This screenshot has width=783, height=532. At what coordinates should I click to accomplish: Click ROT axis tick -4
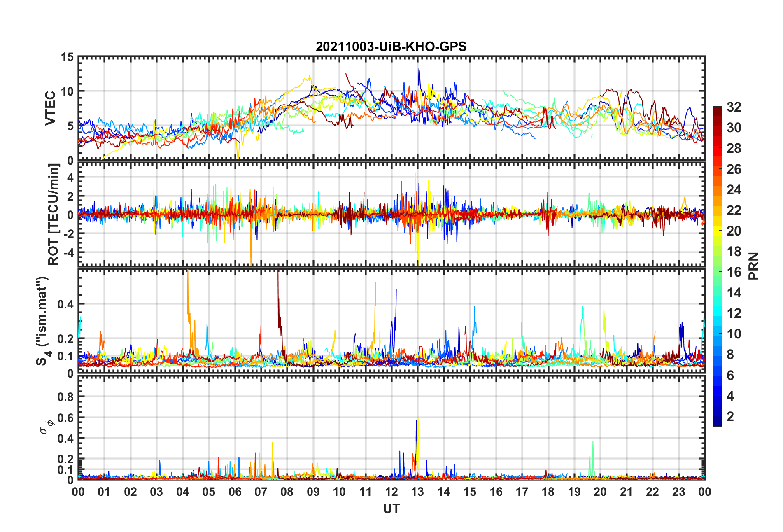tap(68, 252)
